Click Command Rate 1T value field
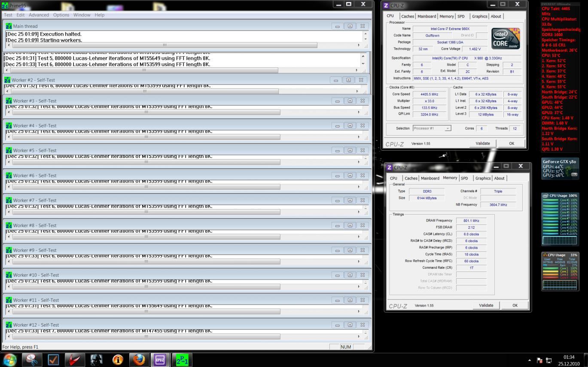 tap(471, 268)
